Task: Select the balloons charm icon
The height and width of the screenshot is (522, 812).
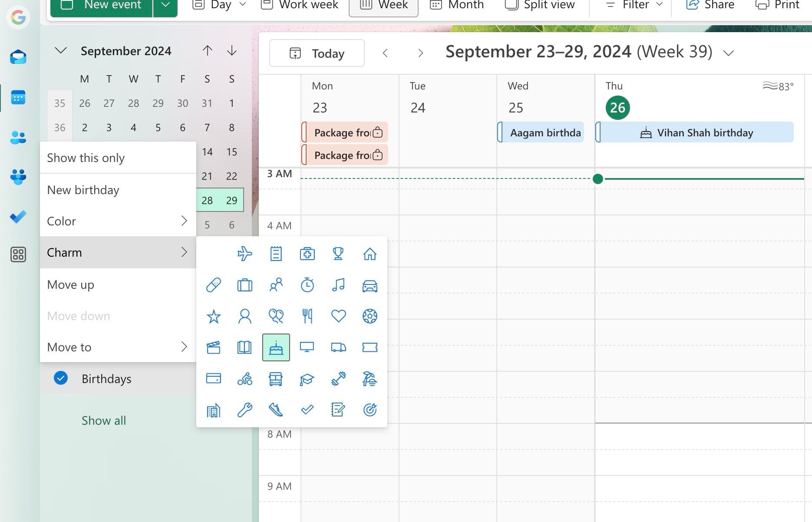Action: pos(276,316)
